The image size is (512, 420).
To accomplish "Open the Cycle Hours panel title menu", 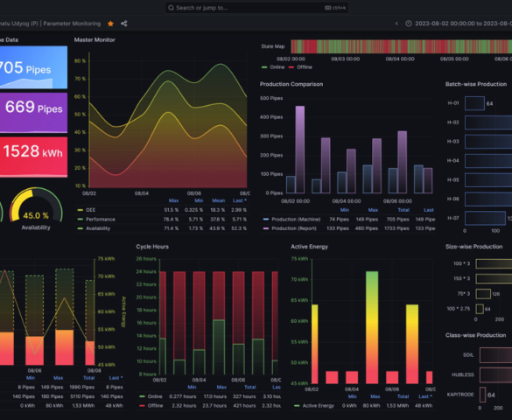I will click(152, 247).
